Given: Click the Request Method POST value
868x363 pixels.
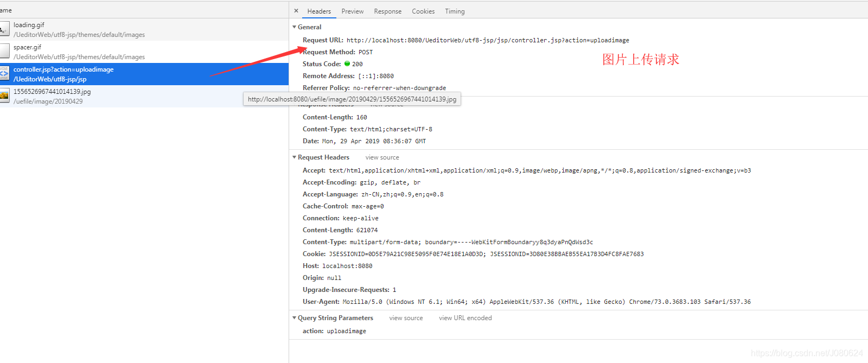Looking at the screenshot, I should (366, 52).
